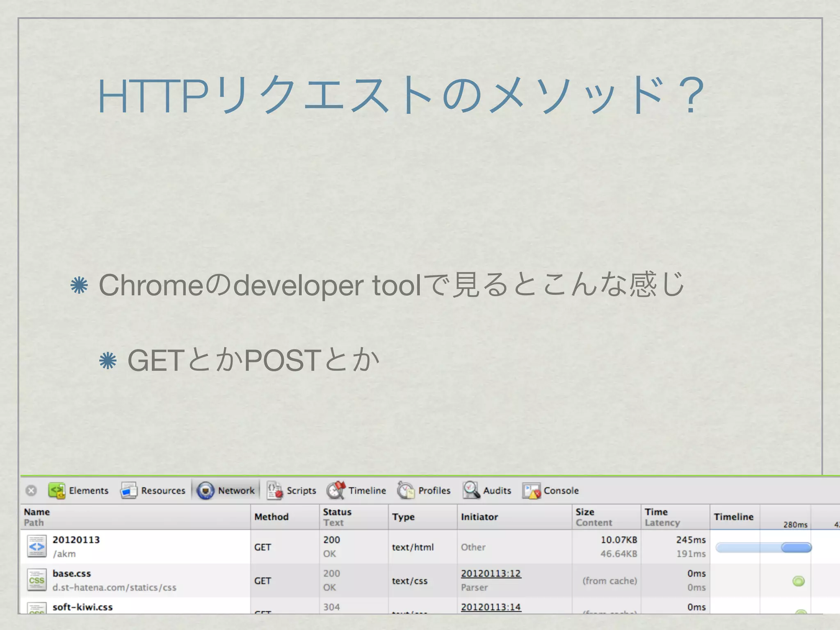
Task: Close the developer tools panel
Action: (31, 491)
